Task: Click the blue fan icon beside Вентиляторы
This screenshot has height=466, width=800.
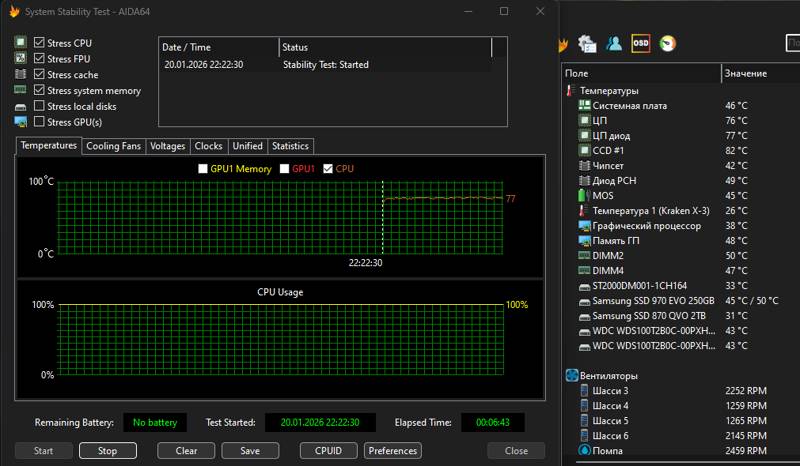Action: click(571, 376)
